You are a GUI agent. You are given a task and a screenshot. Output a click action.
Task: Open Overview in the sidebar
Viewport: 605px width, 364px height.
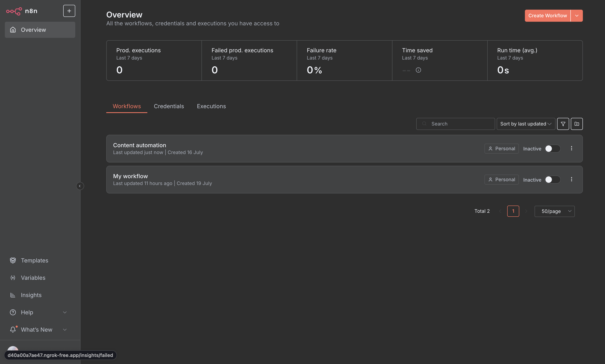tap(40, 30)
